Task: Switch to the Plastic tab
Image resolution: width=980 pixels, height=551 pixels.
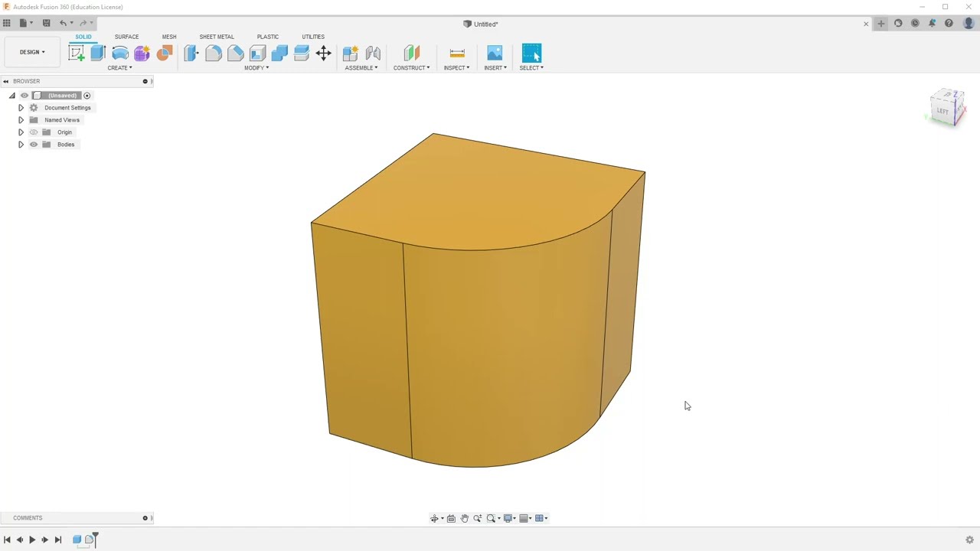Action: pyautogui.click(x=268, y=37)
